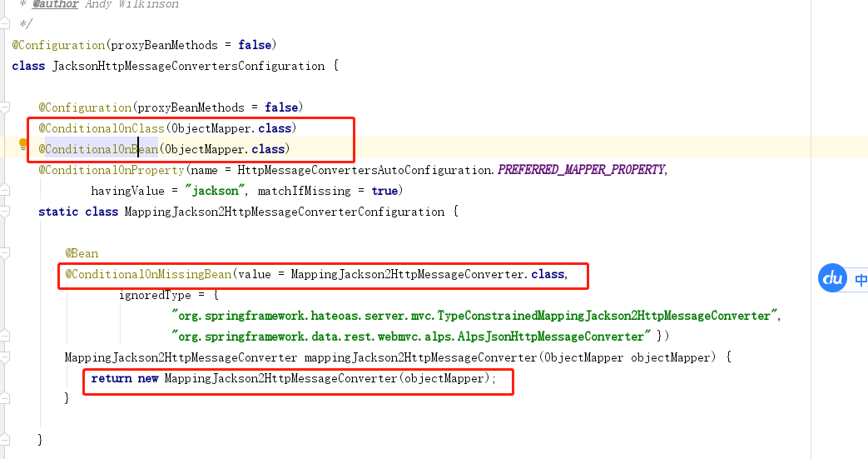Click the yellow lightbulb quick-fix icon

click(x=22, y=145)
